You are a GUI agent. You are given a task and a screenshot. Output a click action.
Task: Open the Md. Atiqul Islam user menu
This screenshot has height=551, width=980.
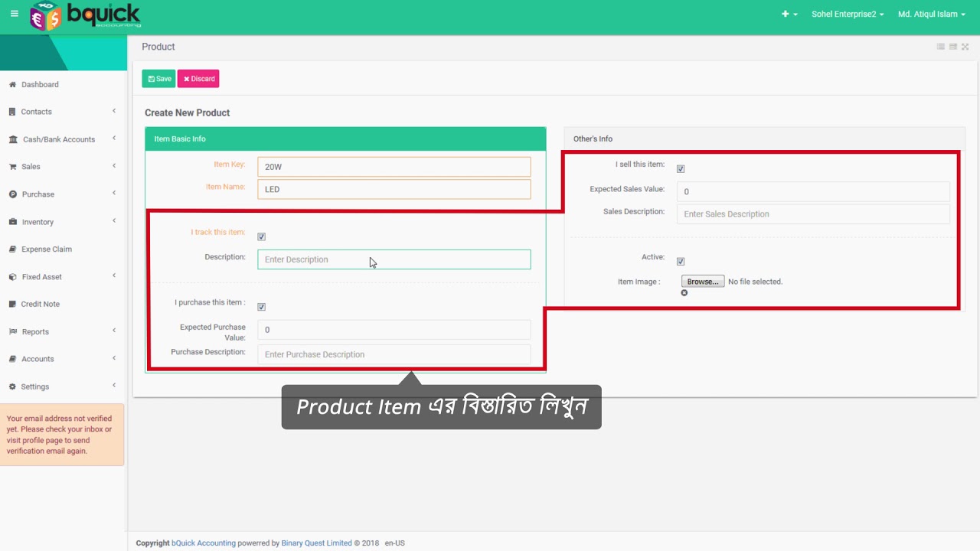coord(932,14)
